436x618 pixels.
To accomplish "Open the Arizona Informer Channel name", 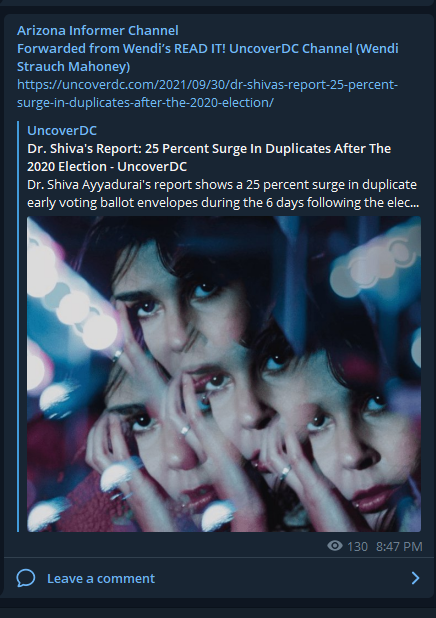I will (x=97, y=30).
